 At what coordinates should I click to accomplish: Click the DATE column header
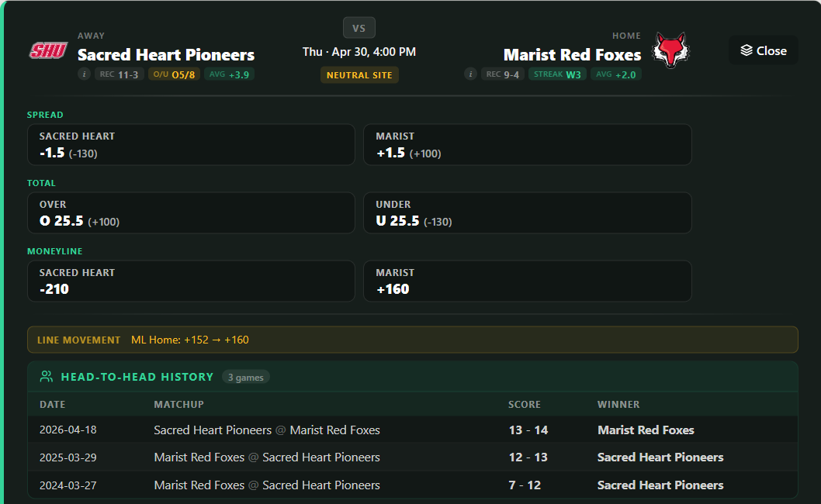pos(52,404)
